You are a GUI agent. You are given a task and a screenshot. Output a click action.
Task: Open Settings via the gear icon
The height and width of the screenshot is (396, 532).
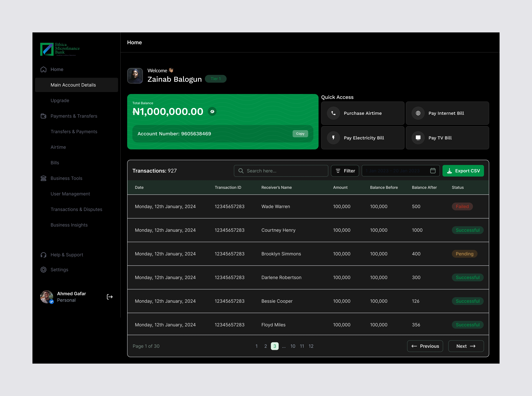pos(43,270)
